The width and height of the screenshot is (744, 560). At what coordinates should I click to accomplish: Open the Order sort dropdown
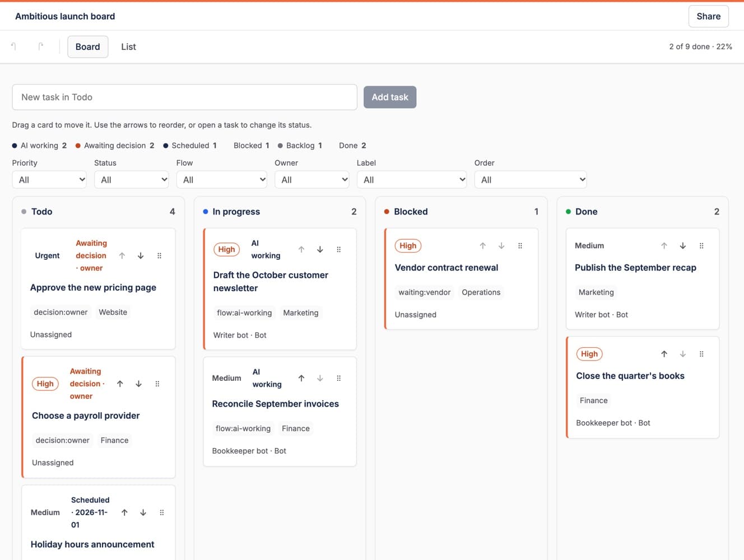click(531, 180)
